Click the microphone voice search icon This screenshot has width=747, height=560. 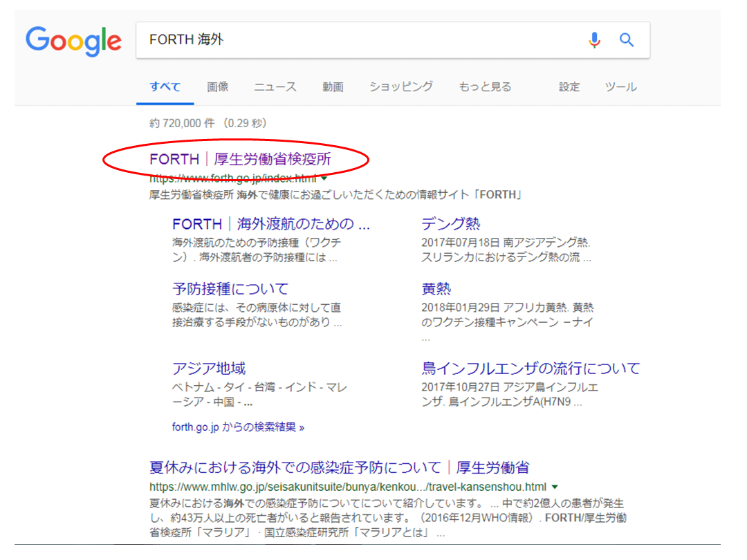[594, 40]
